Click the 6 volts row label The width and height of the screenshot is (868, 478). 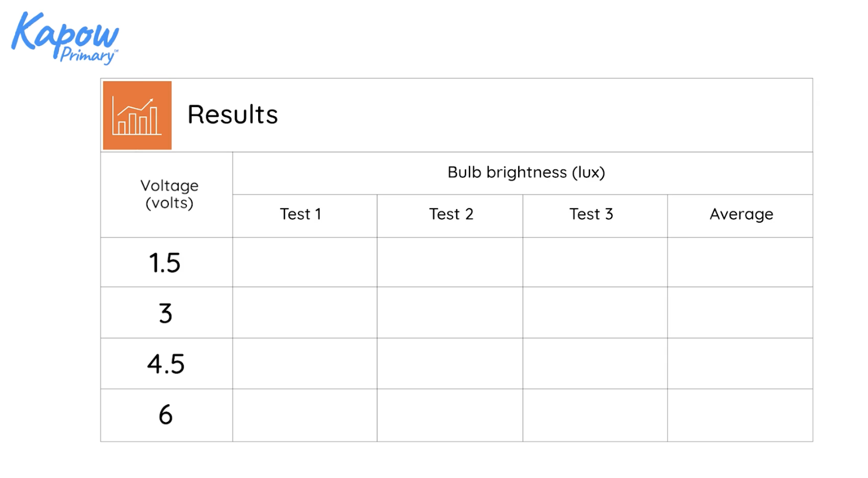pyautogui.click(x=166, y=415)
